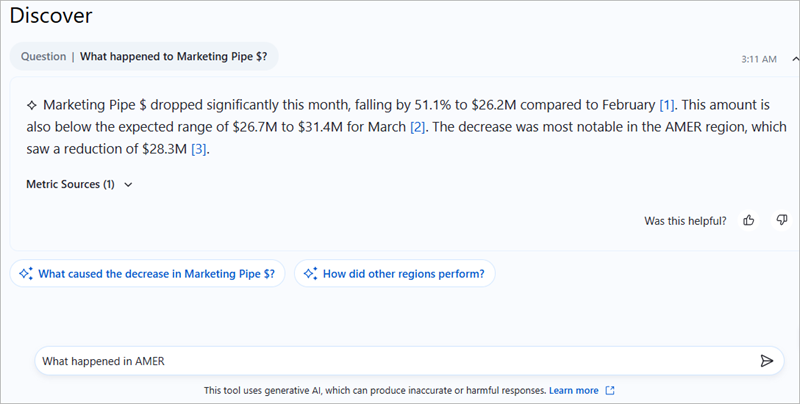Image resolution: width=800 pixels, height=404 pixels.
Task: Open citation [2] for the expected March range
Action: click(x=417, y=126)
